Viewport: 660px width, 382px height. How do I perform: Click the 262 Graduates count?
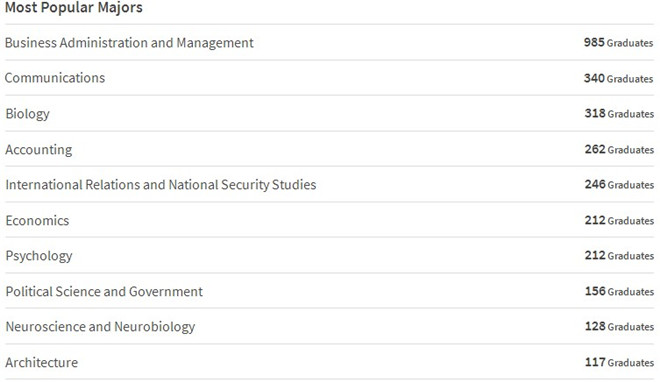click(x=619, y=149)
